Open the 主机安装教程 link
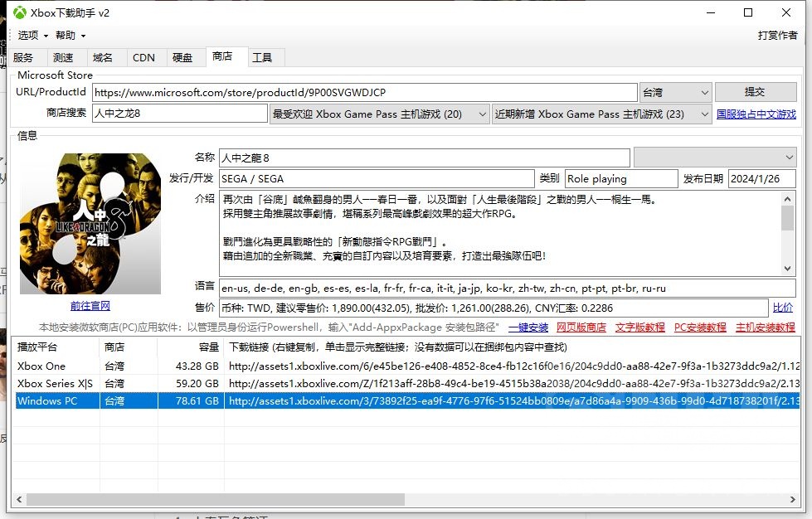 tap(766, 327)
